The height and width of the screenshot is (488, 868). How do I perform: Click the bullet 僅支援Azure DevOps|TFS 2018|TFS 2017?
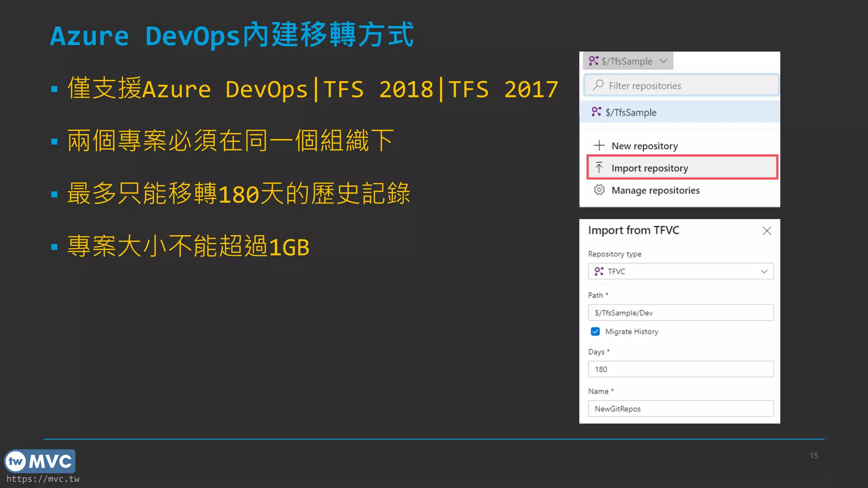click(313, 89)
